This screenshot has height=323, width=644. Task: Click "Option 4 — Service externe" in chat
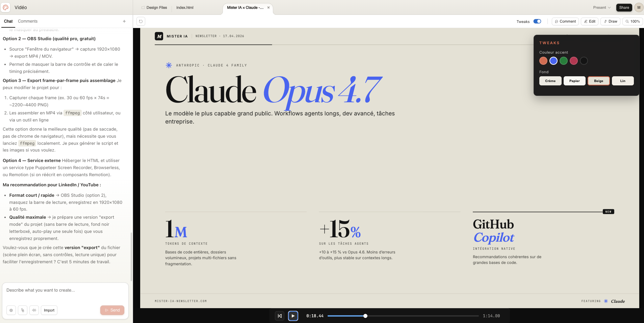[x=32, y=161]
